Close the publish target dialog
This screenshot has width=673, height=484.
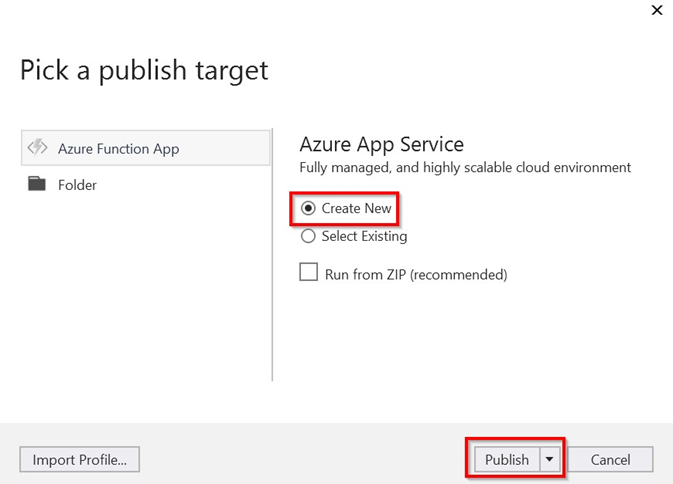(656, 10)
